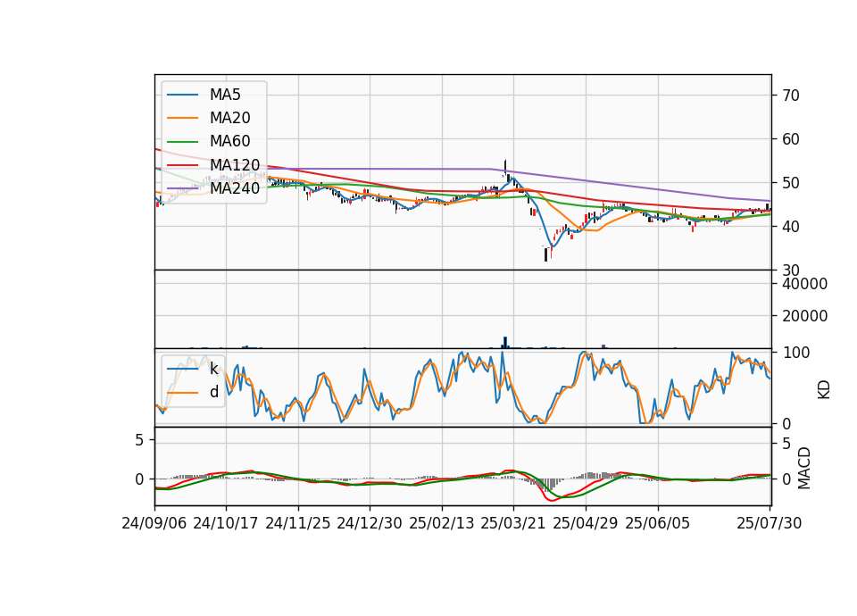Click the price axis value 60

coord(790,139)
